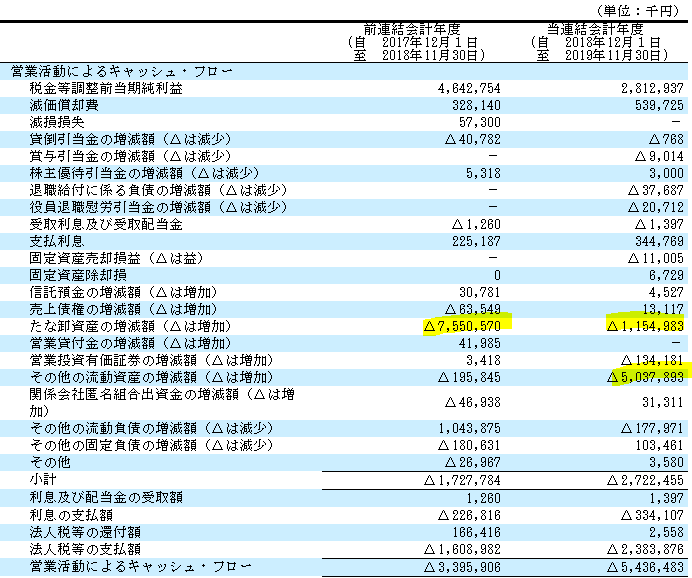Click the value 41,985

480,343
